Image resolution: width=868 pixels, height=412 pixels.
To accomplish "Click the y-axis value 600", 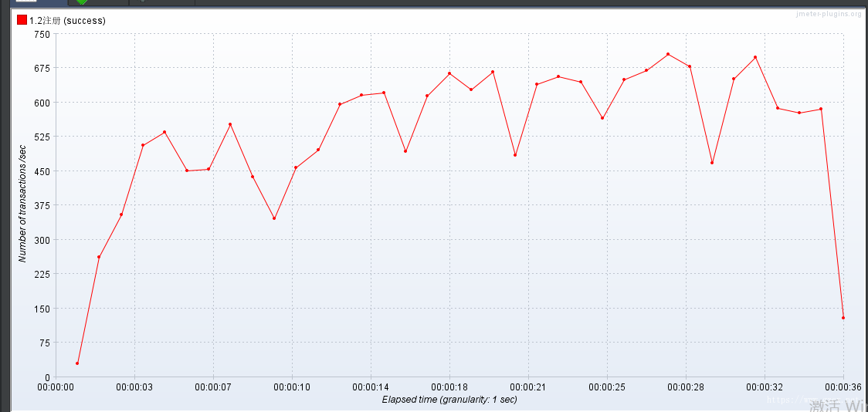I will point(42,103).
